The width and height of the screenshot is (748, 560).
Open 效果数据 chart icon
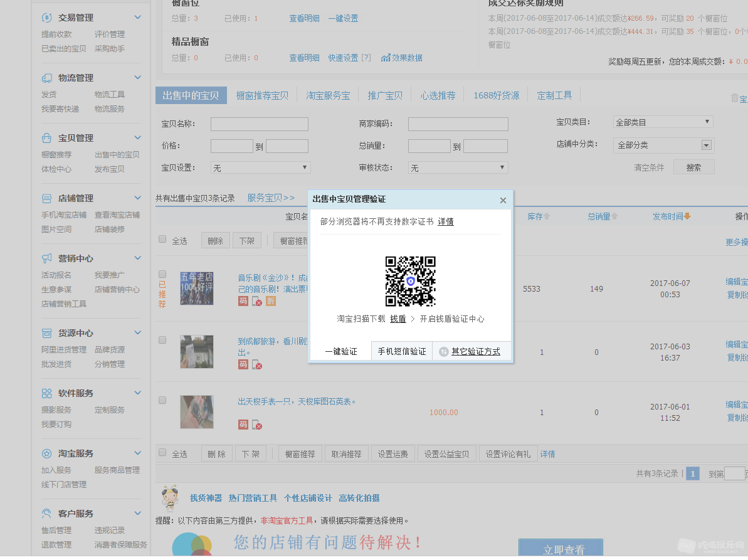click(386, 58)
